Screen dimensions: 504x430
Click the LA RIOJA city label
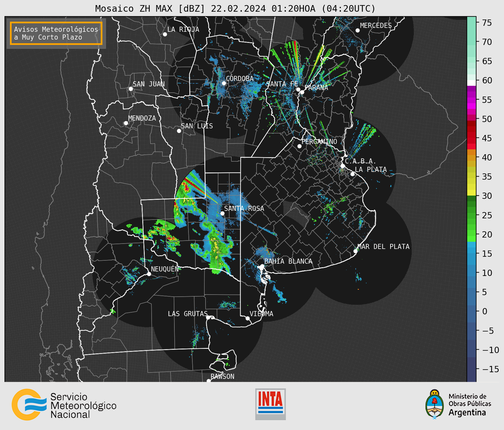(183, 29)
